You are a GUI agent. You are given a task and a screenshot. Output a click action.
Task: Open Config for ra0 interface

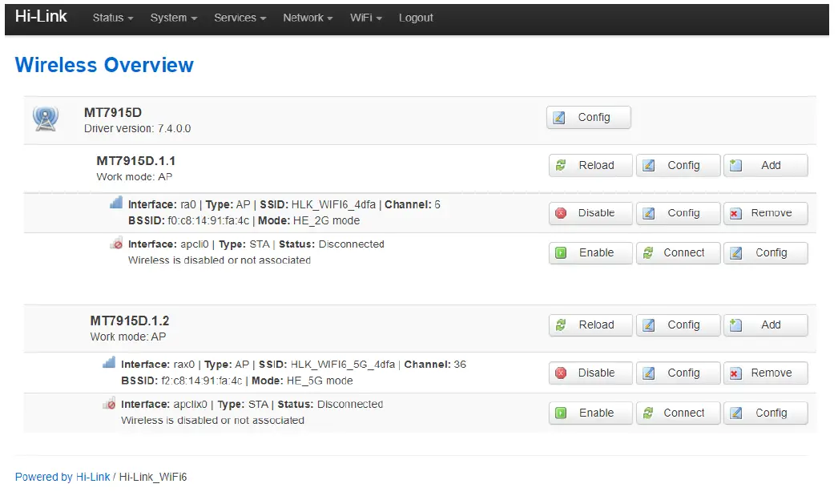(x=679, y=212)
